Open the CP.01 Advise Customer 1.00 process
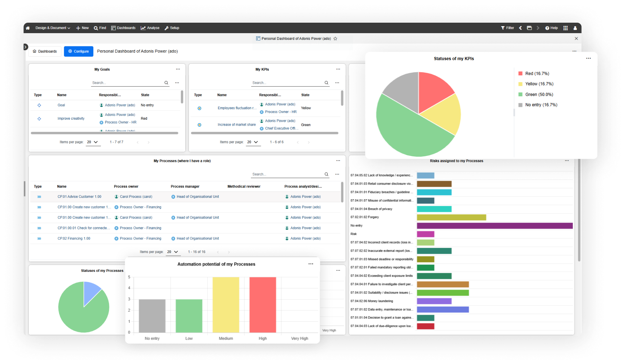The height and width of the screenshot is (364, 625). pyautogui.click(x=79, y=197)
